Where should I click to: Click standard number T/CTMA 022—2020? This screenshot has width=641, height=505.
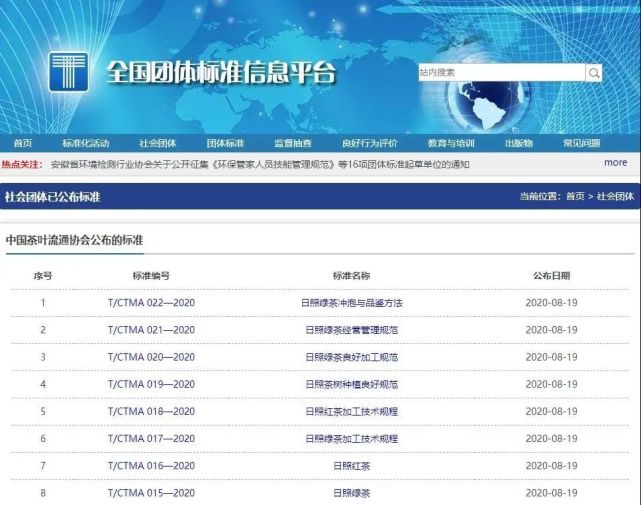point(151,303)
